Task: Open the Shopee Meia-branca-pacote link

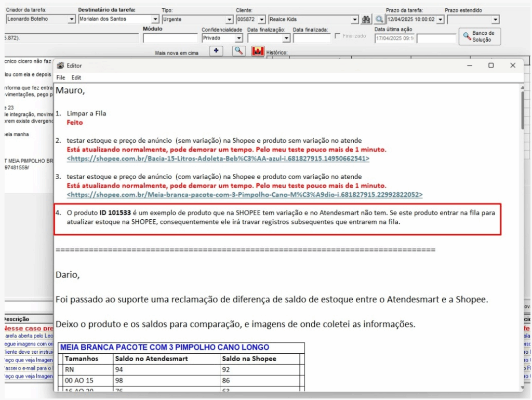Action: pos(245,195)
